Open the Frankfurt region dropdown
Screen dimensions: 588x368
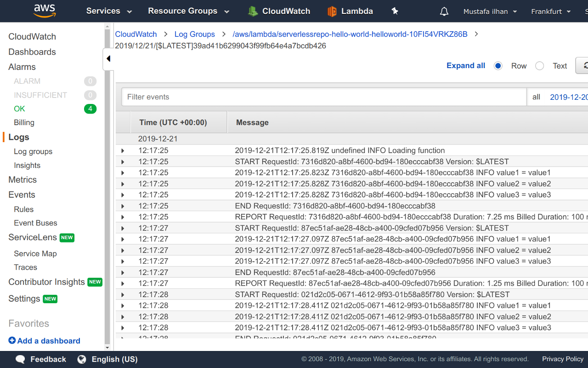coord(551,11)
